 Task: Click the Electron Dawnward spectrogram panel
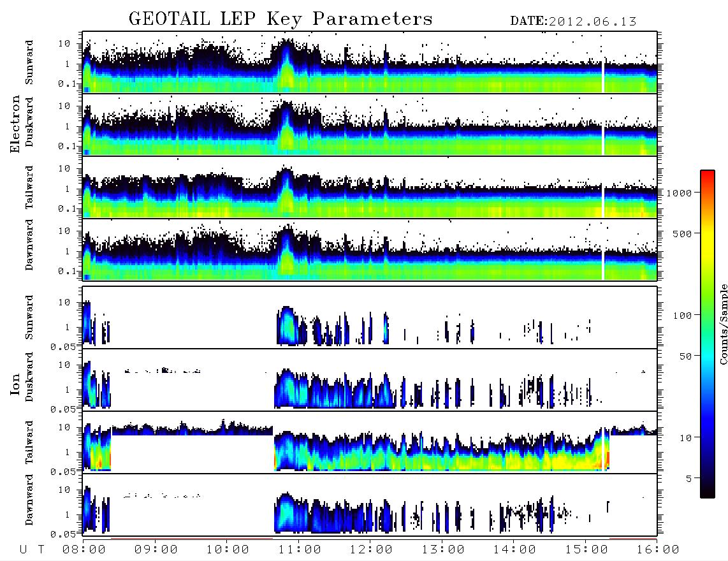370,250
